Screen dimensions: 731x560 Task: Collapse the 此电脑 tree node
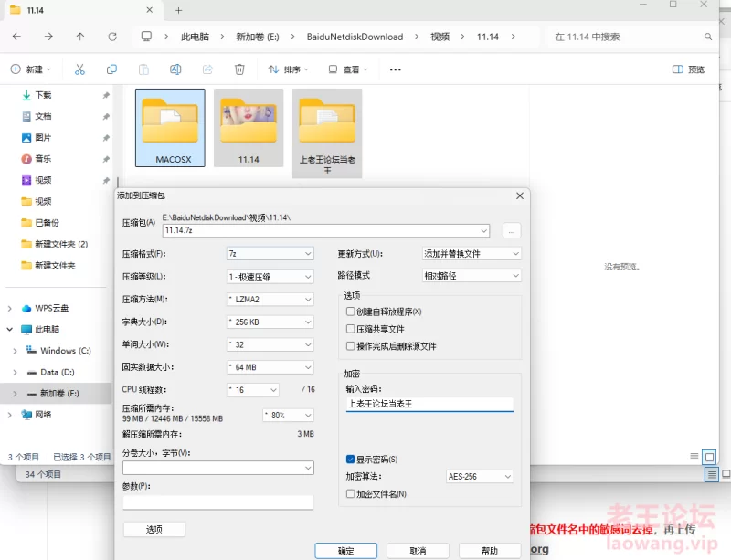(x=9, y=329)
